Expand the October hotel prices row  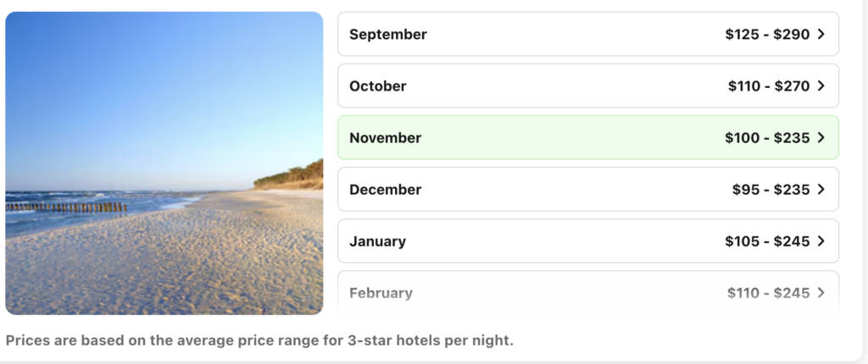[x=588, y=86]
